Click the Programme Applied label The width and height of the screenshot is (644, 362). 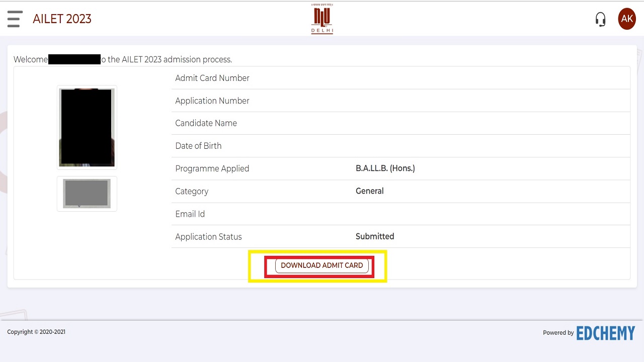tap(212, 168)
